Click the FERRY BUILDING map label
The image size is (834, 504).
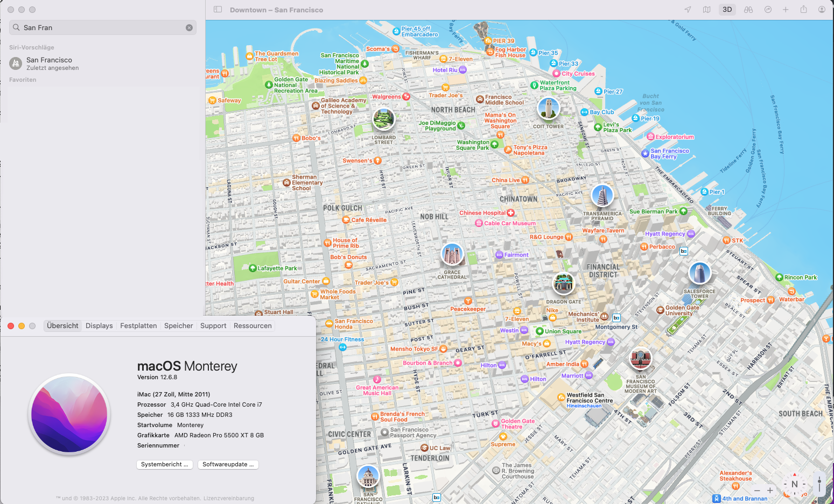(x=719, y=211)
